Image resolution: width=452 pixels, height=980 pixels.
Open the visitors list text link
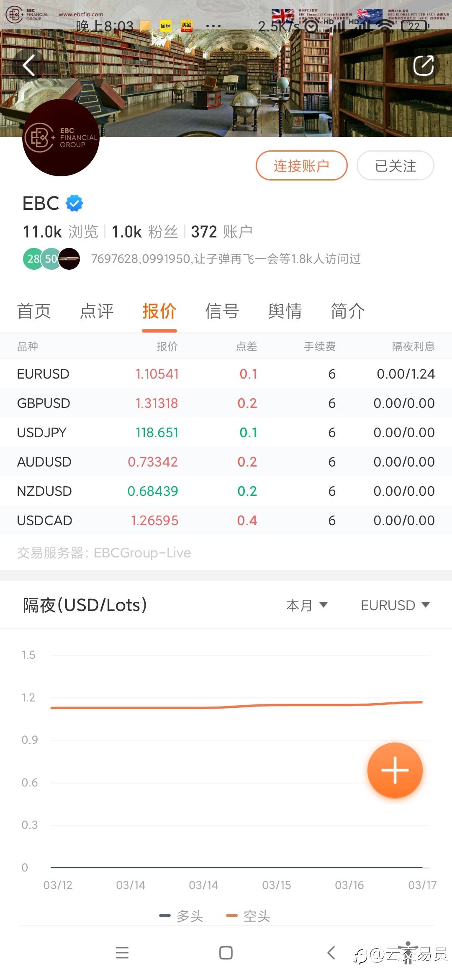pos(226,259)
